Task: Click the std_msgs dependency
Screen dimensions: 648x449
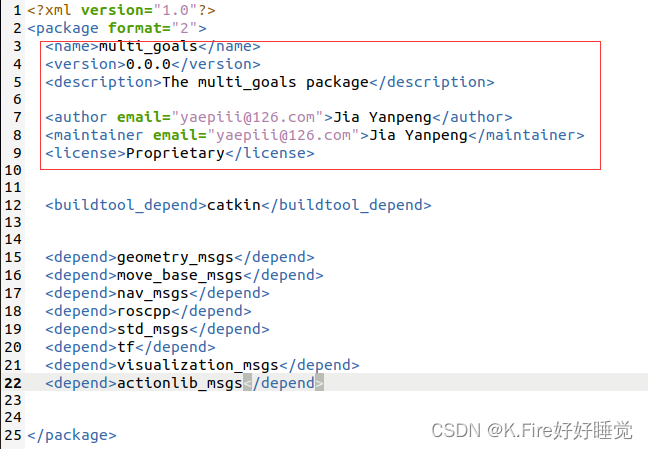Action: [x=153, y=330]
